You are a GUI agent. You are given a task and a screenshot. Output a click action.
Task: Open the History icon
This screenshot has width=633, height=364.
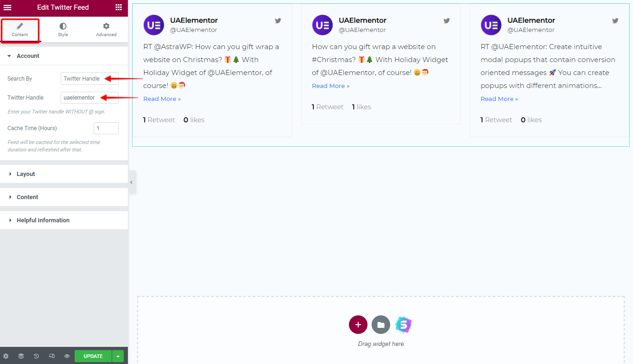(36, 356)
